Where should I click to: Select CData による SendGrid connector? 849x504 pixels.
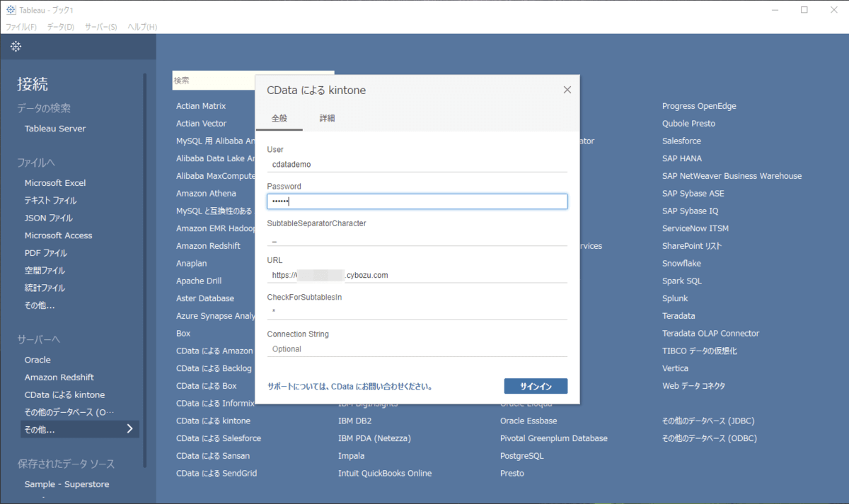pos(215,474)
